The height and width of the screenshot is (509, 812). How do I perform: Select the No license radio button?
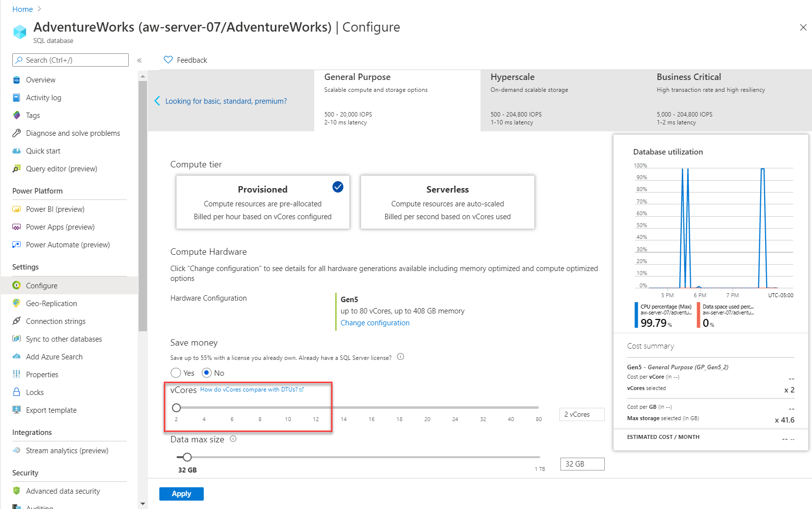207,373
